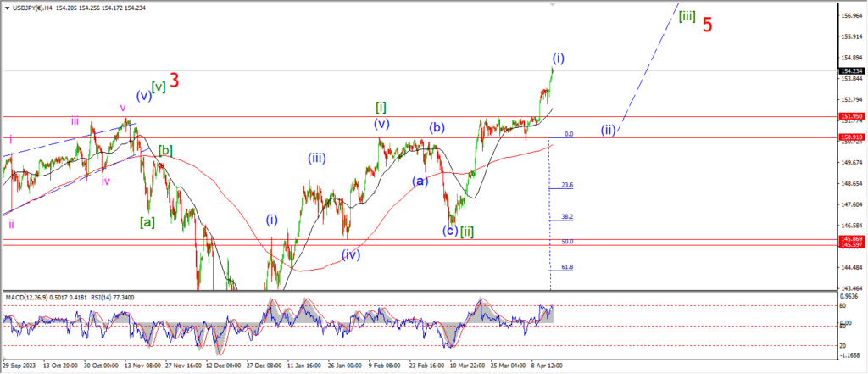868x374 pixels.
Task: Select the 61.8 Fibonacci level label
Action: (567, 267)
